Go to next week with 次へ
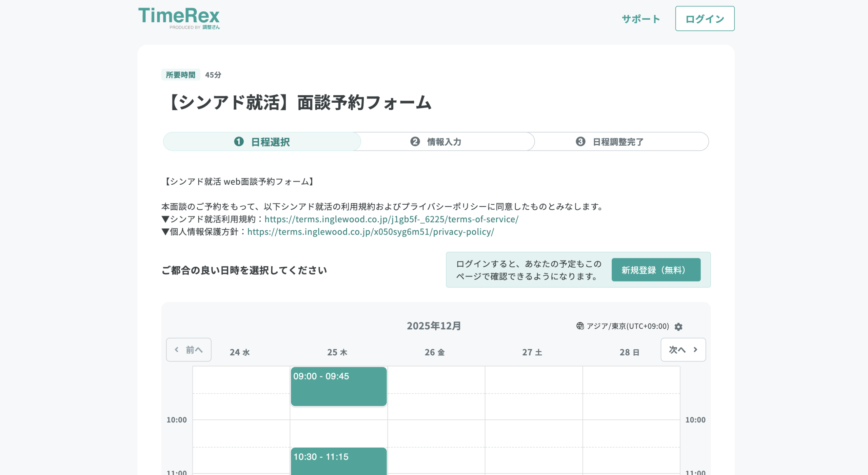Screen dimensions: 868x475 pos(683,350)
